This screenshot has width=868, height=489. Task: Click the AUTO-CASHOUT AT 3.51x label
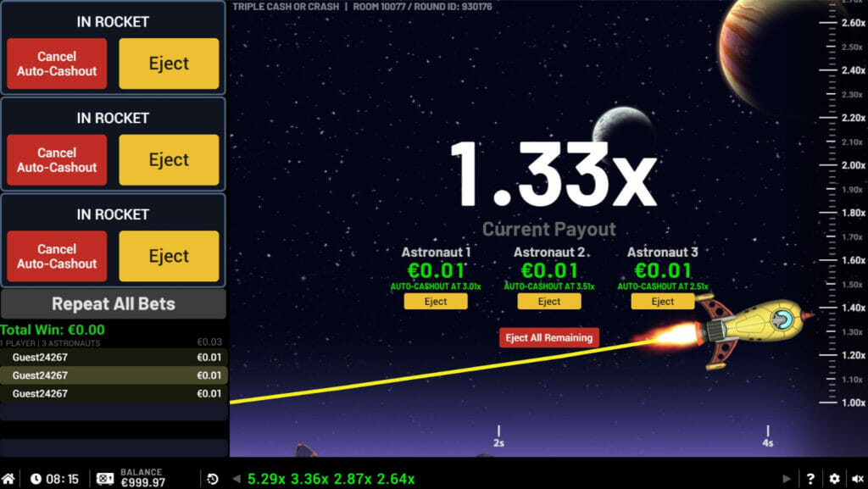coord(549,286)
